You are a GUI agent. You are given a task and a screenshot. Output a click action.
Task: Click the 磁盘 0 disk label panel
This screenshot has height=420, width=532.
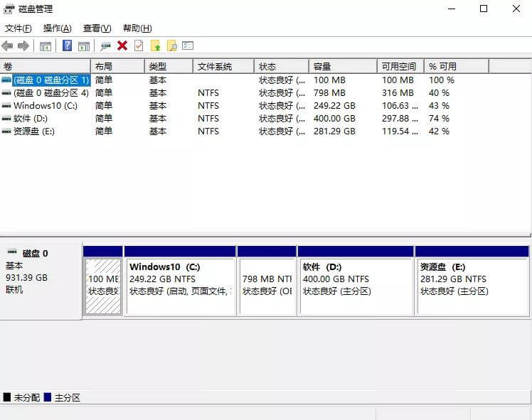[41, 281]
